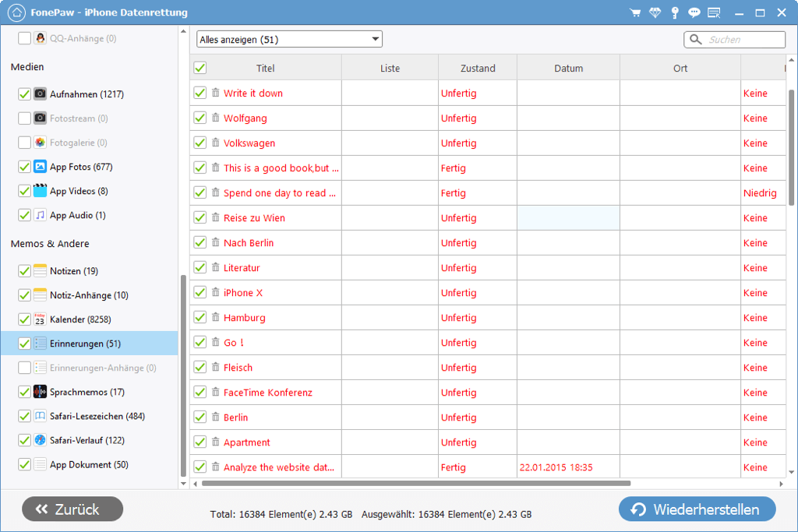Open the chat feedback icon
The height and width of the screenshot is (532, 798).
pyautogui.click(x=694, y=12)
